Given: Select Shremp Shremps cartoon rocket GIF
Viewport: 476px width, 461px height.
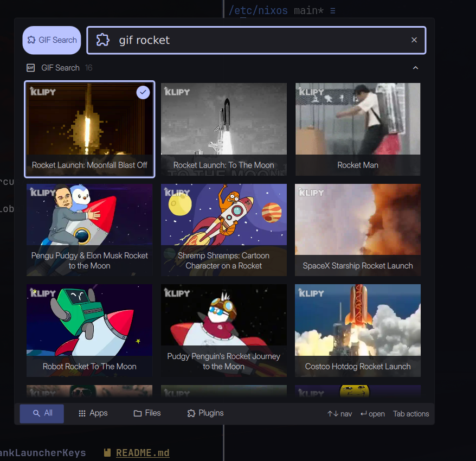Looking at the screenshot, I should pos(223,229).
